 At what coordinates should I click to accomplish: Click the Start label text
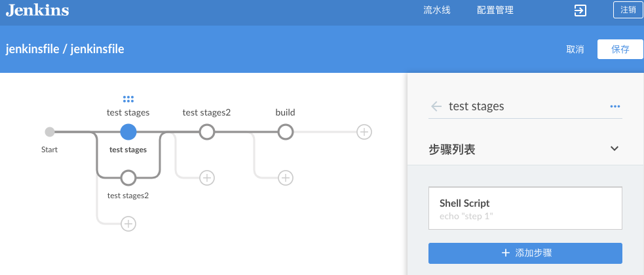(x=50, y=150)
